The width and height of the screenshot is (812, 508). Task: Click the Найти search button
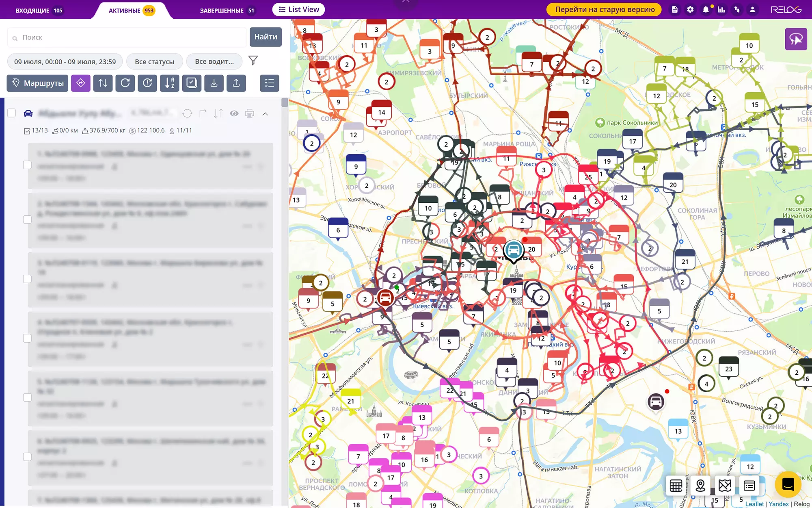tap(266, 37)
